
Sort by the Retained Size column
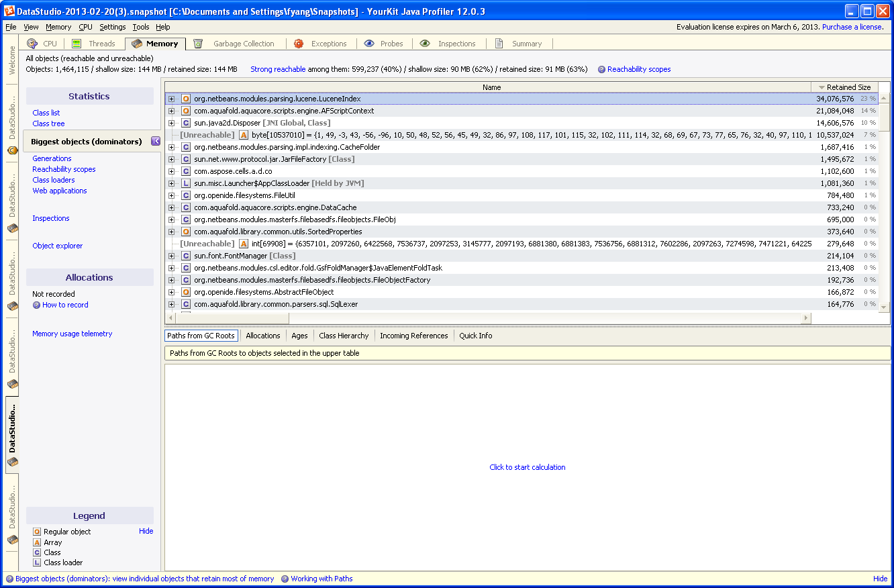(844, 87)
